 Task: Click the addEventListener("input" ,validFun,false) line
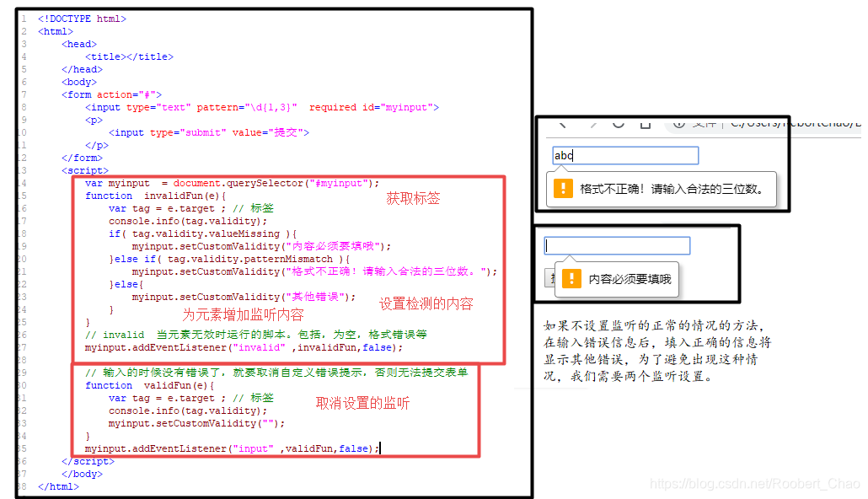(233, 448)
